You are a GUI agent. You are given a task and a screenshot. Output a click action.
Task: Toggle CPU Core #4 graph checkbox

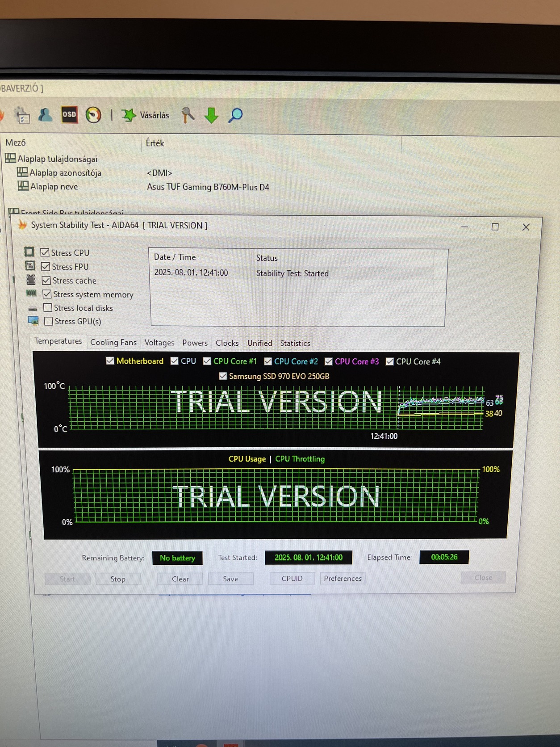[x=390, y=361]
